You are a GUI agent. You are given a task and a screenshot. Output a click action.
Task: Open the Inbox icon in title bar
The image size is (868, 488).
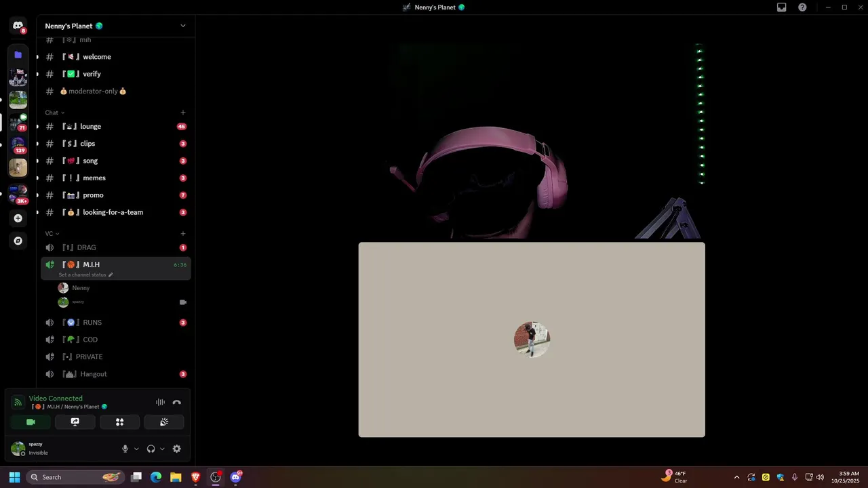[782, 7]
